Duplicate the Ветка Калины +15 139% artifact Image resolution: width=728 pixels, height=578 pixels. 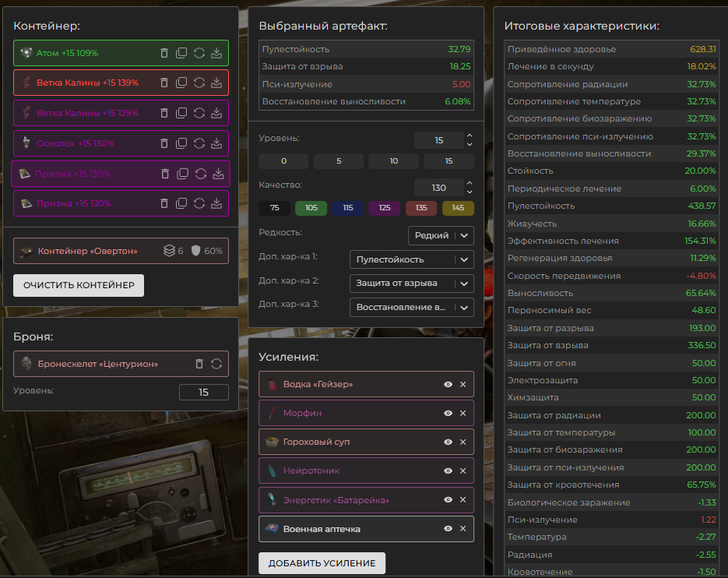(x=181, y=83)
